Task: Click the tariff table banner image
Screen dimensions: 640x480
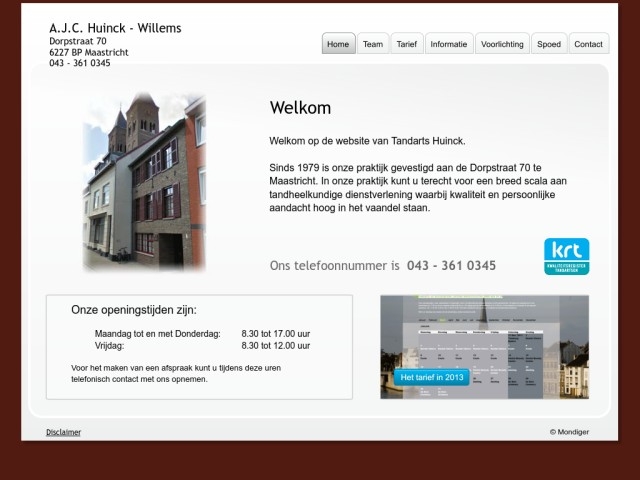Action: tap(484, 347)
